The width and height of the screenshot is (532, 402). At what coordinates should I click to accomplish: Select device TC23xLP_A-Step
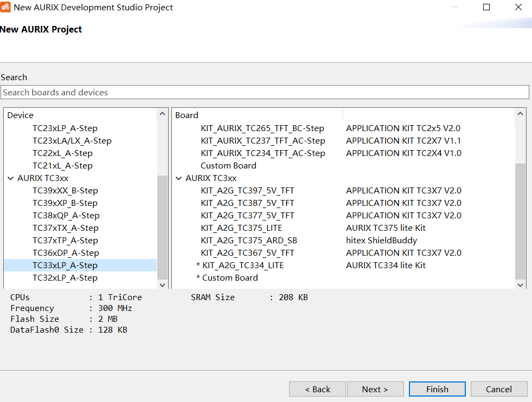tap(65, 128)
